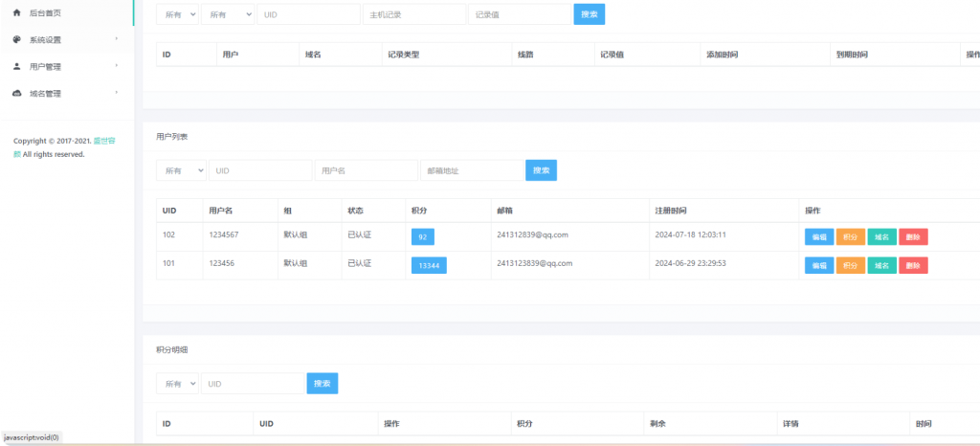Focus the 邮箱地址 search field
Image resolution: width=980 pixels, height=446 pixels.
tap(471, 170)
